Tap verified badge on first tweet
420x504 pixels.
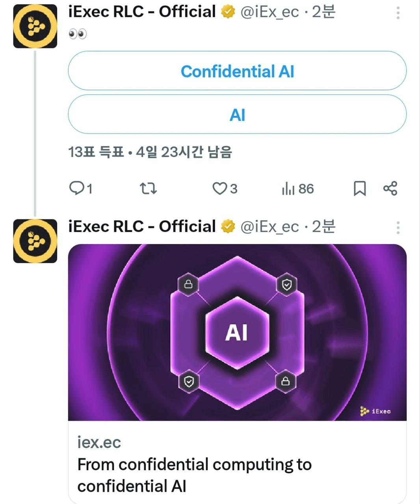pos(228,12)
